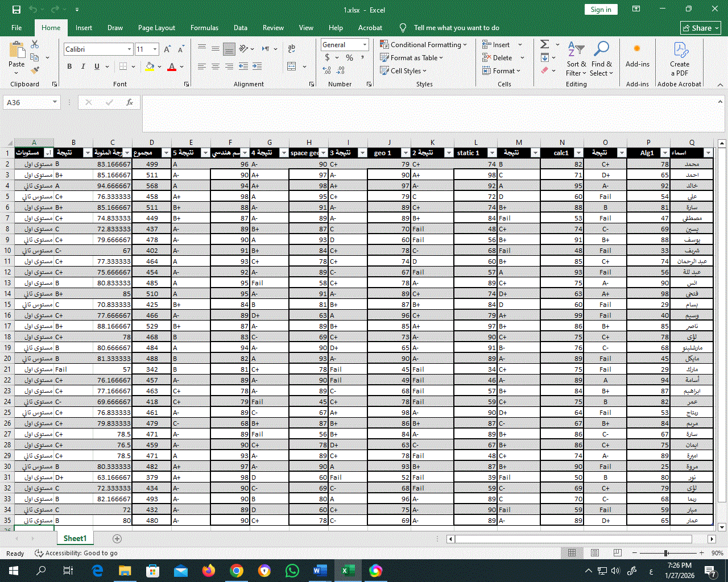728x582 pixels.
Task: Click the Sort & Filter button
Action: [x=576, y=59]
